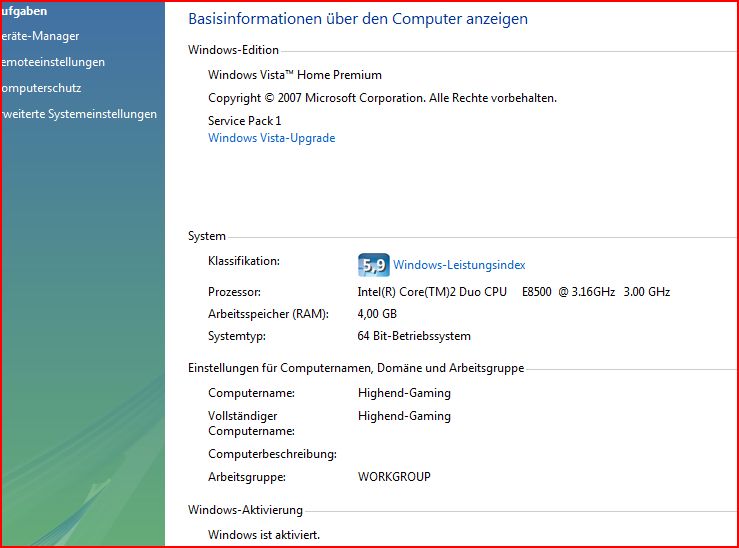Click Highend-Gaming next to Computername
The width and height of the screenshot is (739, 548).
coord(404,393)
